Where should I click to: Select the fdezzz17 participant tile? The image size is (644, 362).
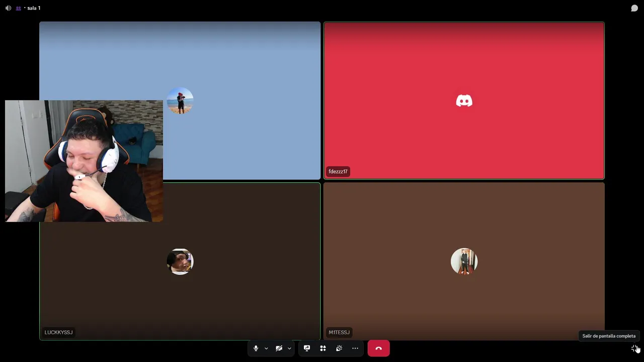point(464,101)
